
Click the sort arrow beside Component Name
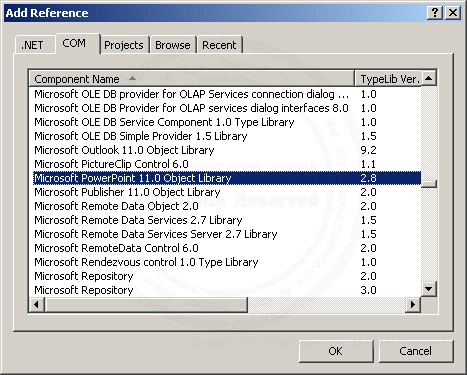[132, 78]
